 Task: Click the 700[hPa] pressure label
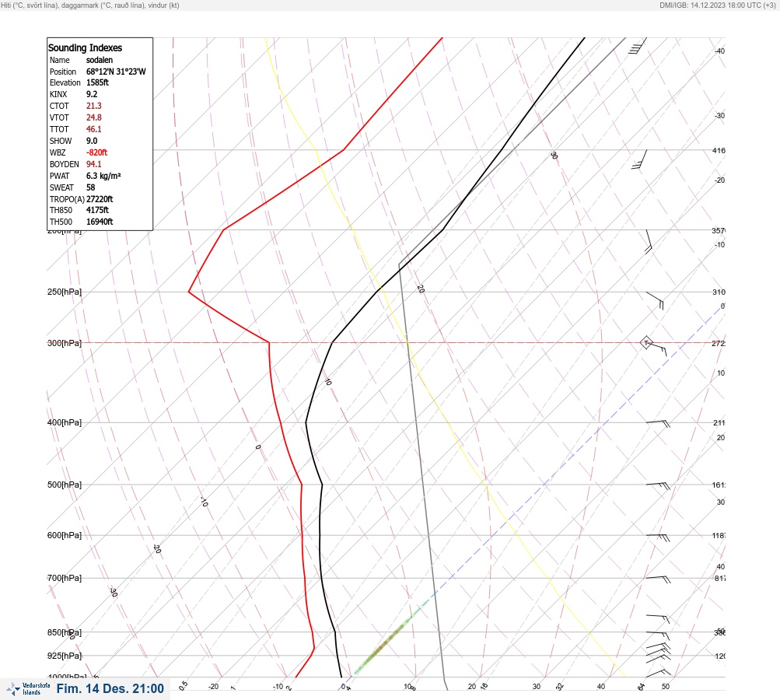click(65, 578)
